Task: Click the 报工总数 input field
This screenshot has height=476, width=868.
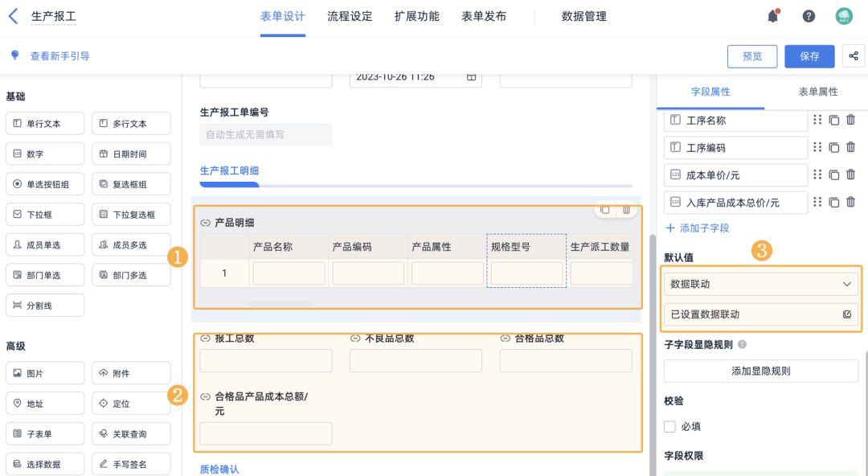Action: click(x=266, y=361)
